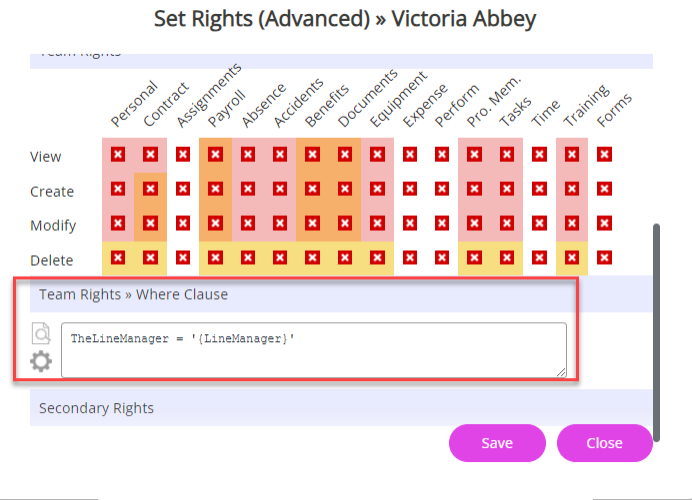The width and height of the screenshot is (692, 500).
Task: Expand the Secondary Rights section
Action: pos(96,408)
